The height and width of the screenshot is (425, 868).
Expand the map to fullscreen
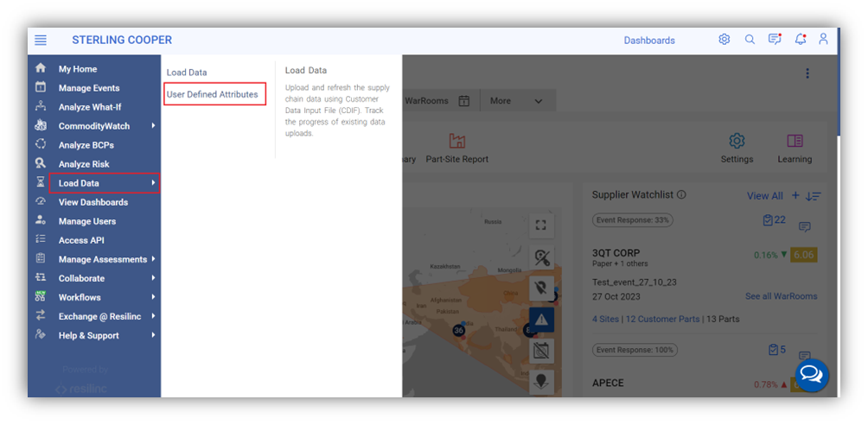click(x=541, y=225)
